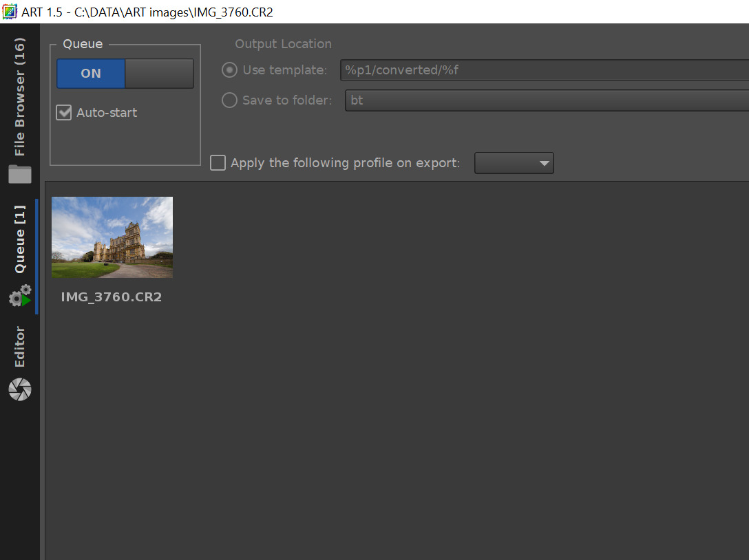Enable 'Apply the following profile on export' checkbox
Viewport: 749px width, 560px height.
pyautogui.click(x=218, y=163)
